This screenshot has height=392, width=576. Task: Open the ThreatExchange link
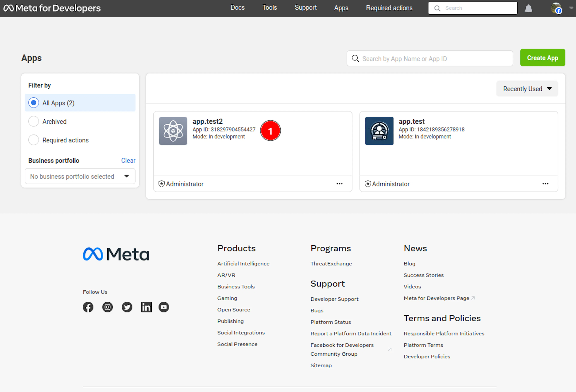(331, 264)
